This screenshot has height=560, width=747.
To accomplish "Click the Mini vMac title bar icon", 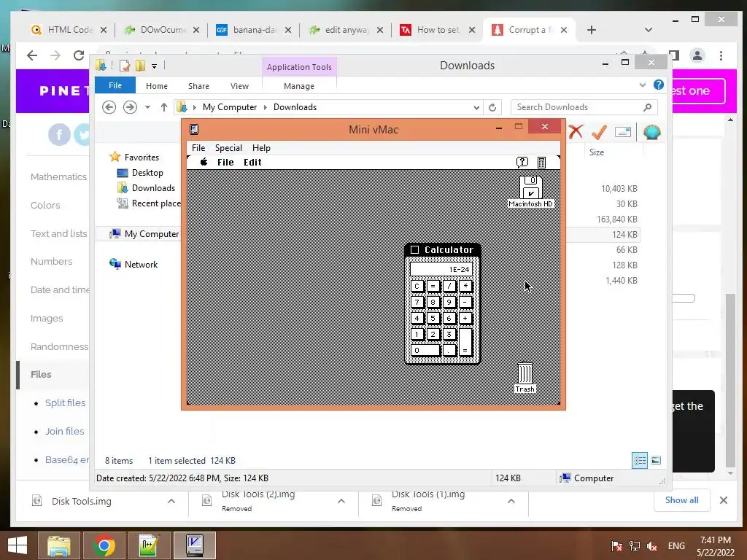I will [x=194, y=129].
